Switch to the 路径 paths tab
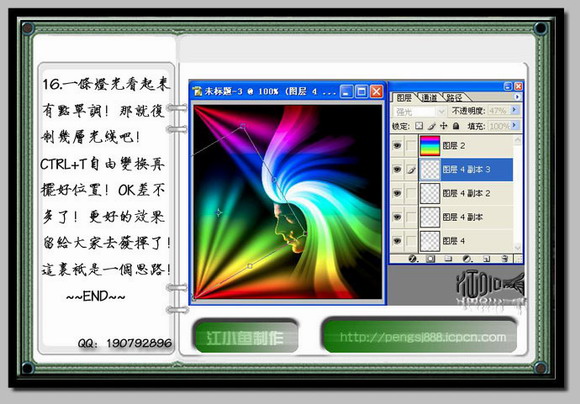 [x=454, y=98]
